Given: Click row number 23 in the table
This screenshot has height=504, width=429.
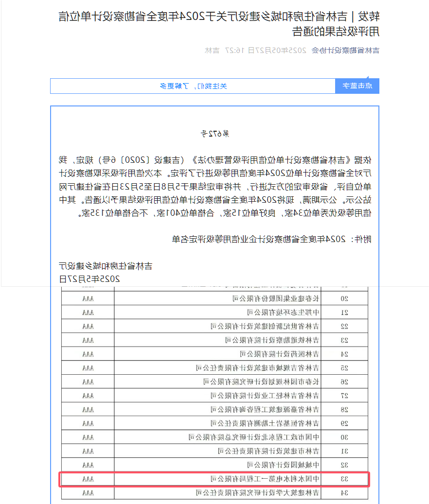Looking at the screenshot, I should (344, 340).
